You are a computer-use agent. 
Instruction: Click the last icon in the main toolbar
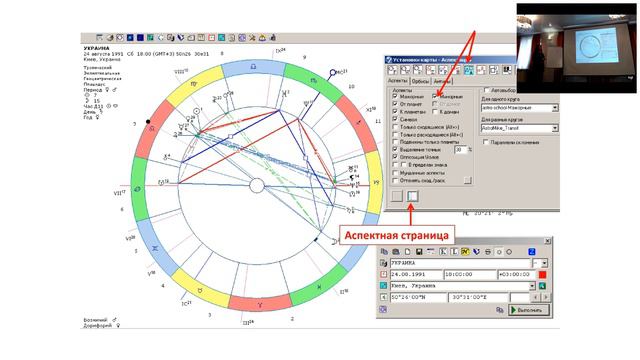coord(273,38)
